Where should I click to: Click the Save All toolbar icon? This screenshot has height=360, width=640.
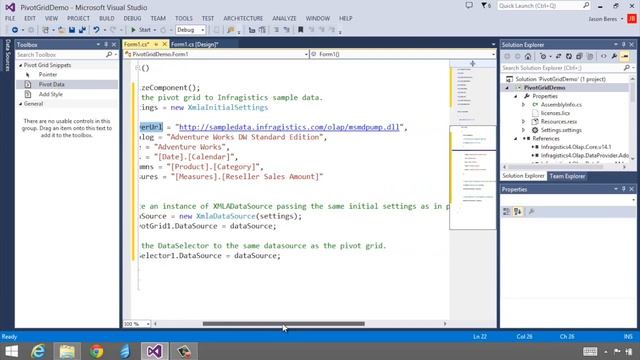82,30
